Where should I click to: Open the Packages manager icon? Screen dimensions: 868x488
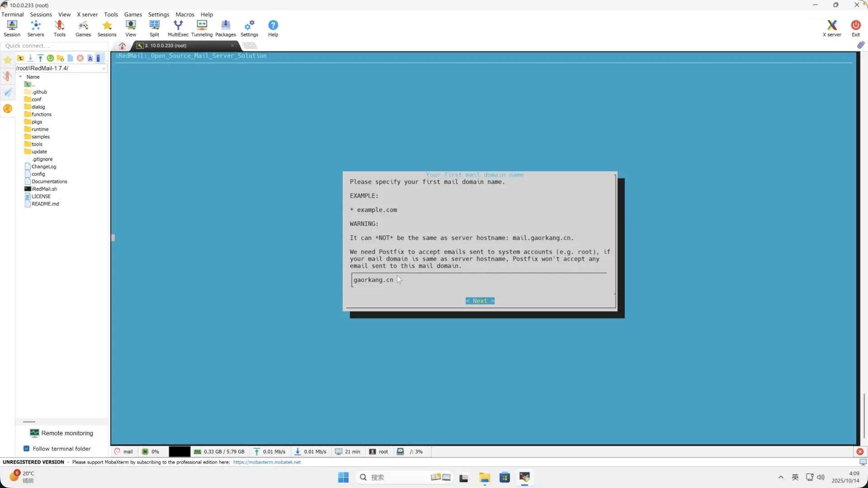coord(225,28)
